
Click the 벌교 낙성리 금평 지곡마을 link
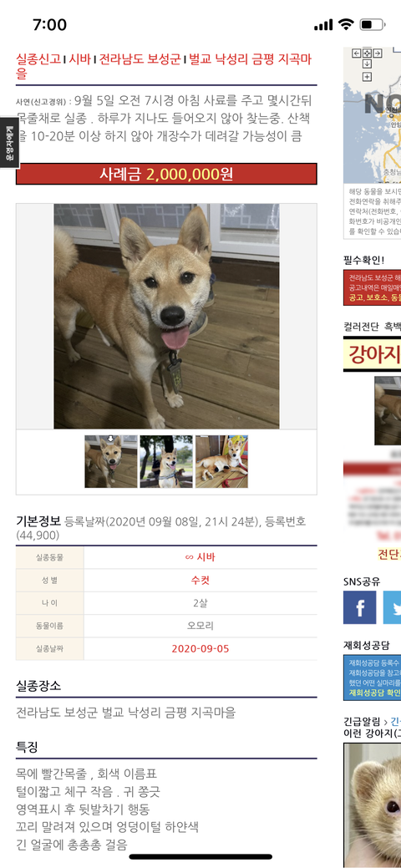167,67
